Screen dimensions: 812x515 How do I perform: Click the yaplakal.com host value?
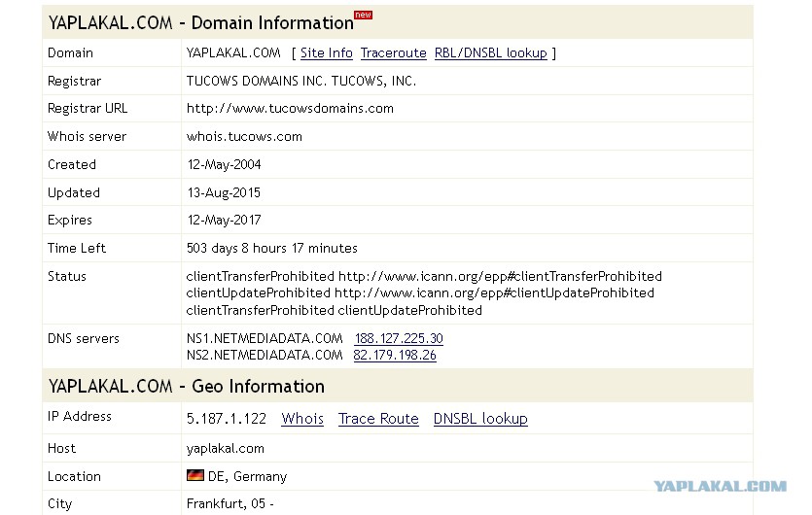[x=226, y=449]
